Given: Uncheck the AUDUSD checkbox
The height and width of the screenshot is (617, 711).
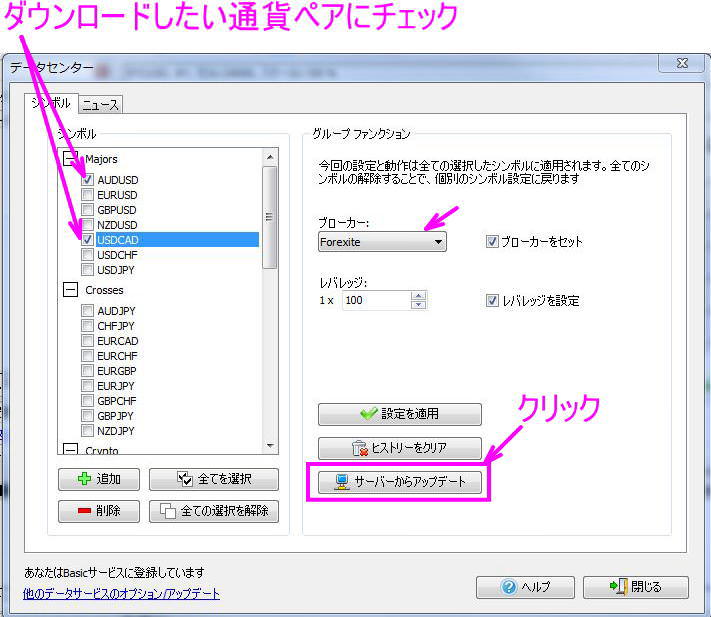Looking at the screenshot, I should [x=87, y=180].
